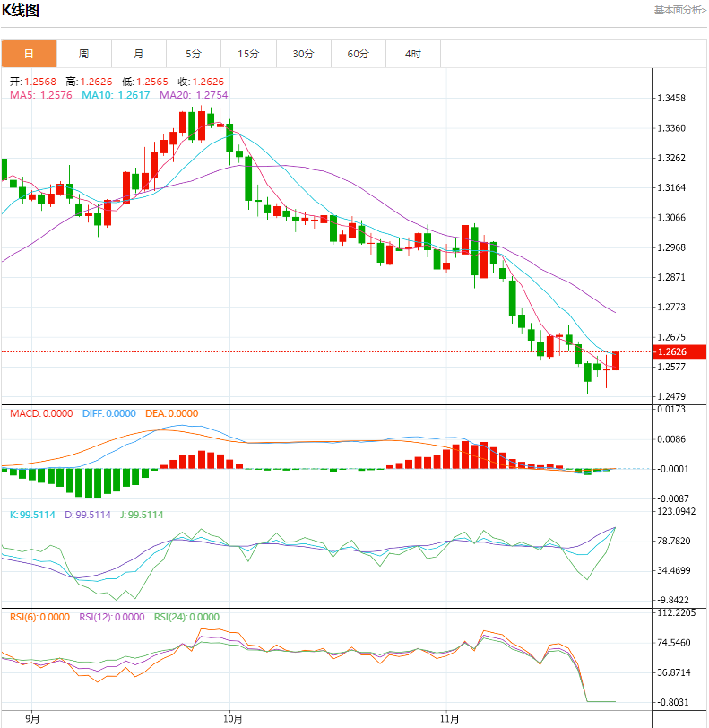Click the 11月 date axis marker

click(449, 719)
